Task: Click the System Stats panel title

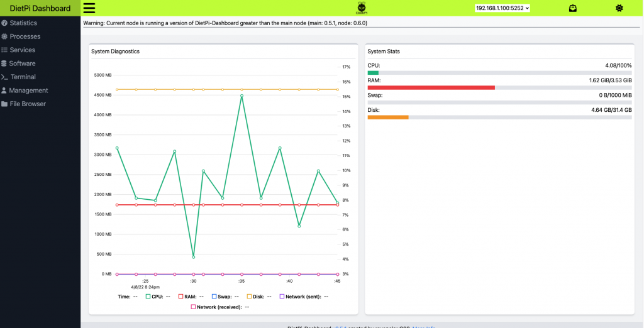Action: (384, 52)
